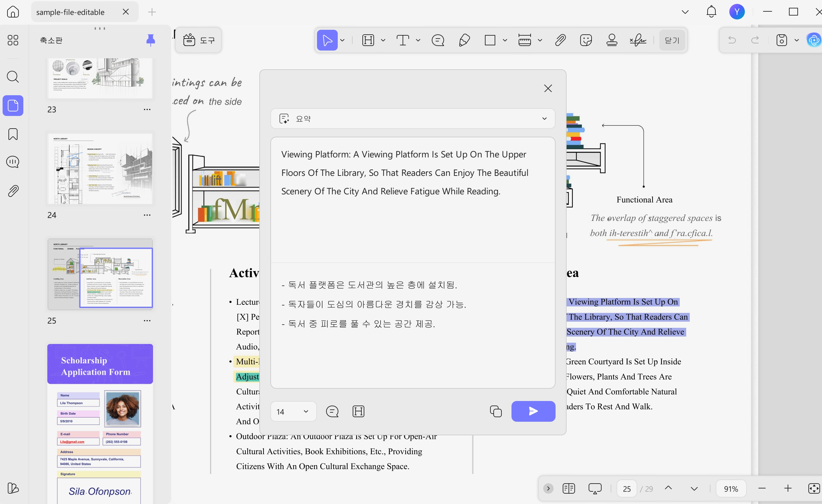Select the pencil drawing tool
This screenshot has height=504, width=822.
tap(464, 40)
